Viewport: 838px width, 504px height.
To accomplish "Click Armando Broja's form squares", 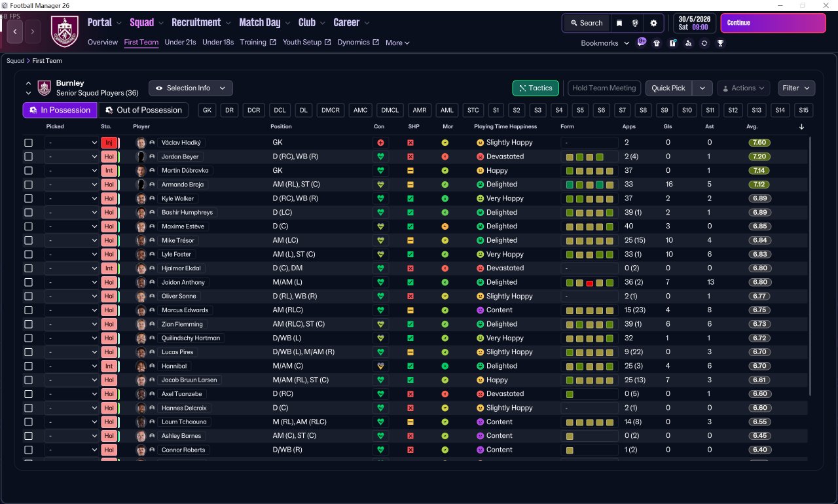I will 589,185.
